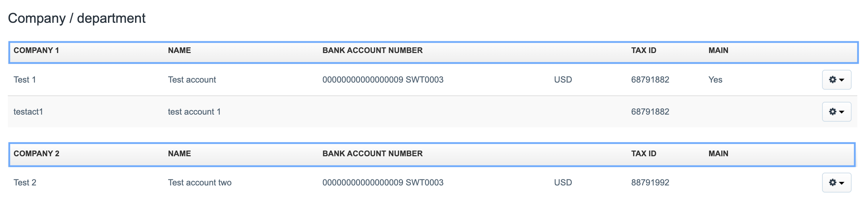Click the 'Company / department' page heading
Screen dimensions: 868x205
[77, 18]
